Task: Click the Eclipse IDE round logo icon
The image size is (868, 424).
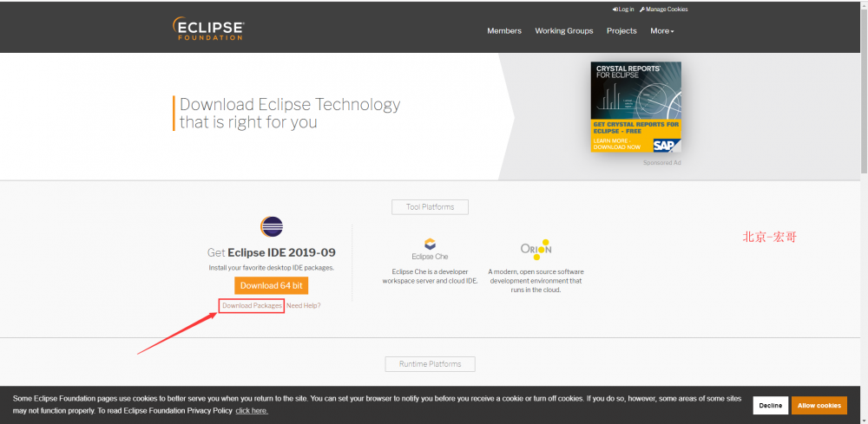Action: 271,226
